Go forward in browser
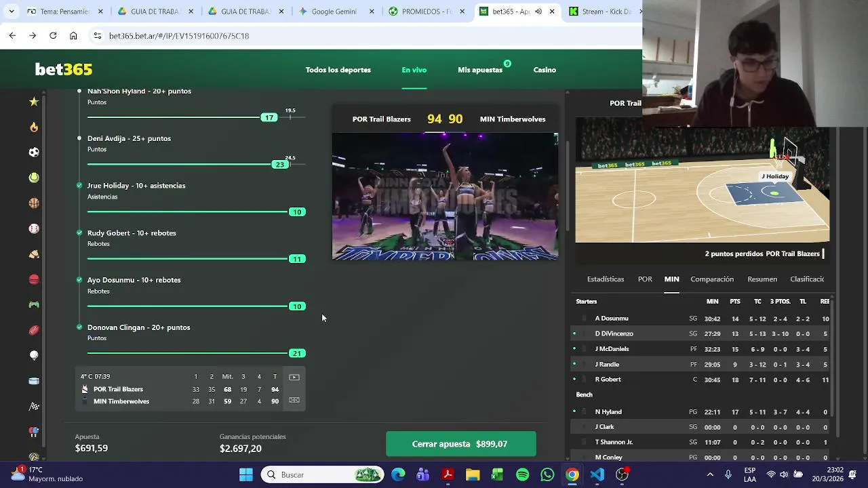868x488 pixels. click(x=33, y=35)
